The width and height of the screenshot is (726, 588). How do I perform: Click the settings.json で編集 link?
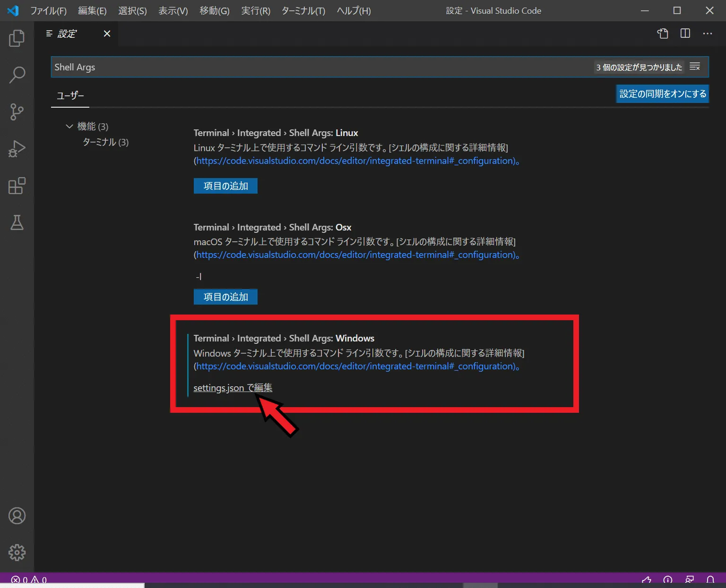click(x=233, y=388)
